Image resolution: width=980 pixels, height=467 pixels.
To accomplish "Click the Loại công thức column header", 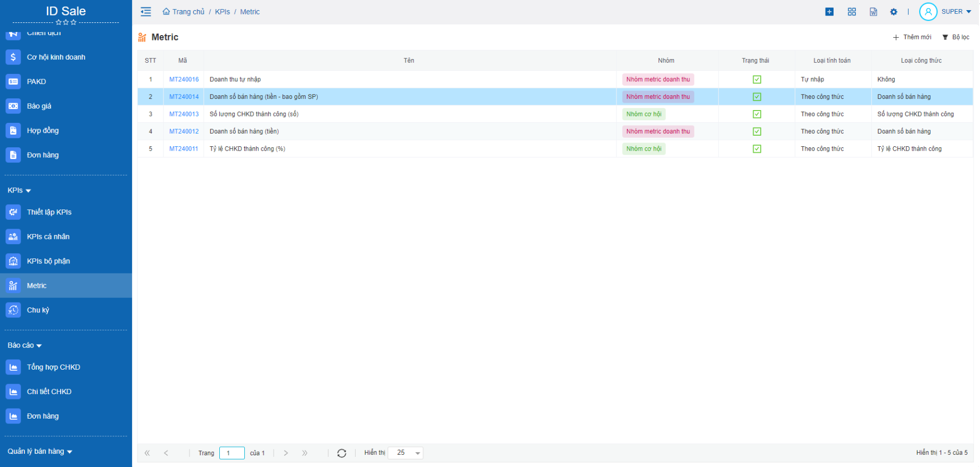I will click(921, 61).
